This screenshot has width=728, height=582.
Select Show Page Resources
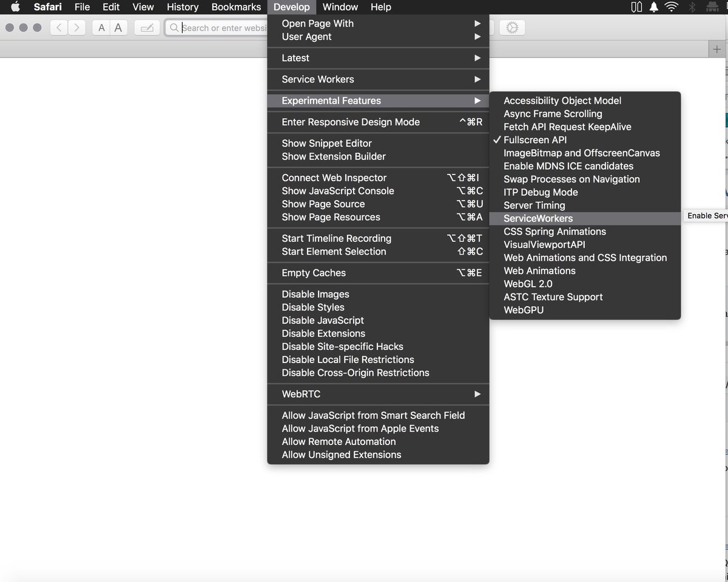tap(378, 217)
